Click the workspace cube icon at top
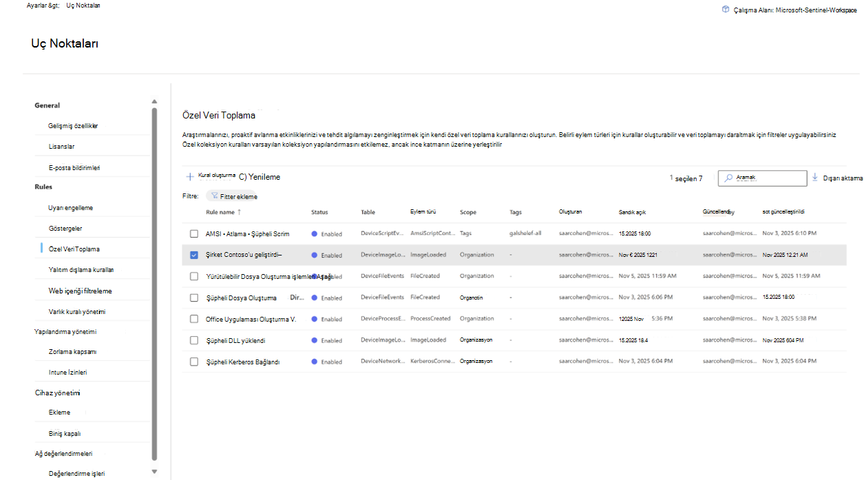Image resolution: width=868 pixels, height=480 pixels. pyautogui.click(x=725, y=10)
